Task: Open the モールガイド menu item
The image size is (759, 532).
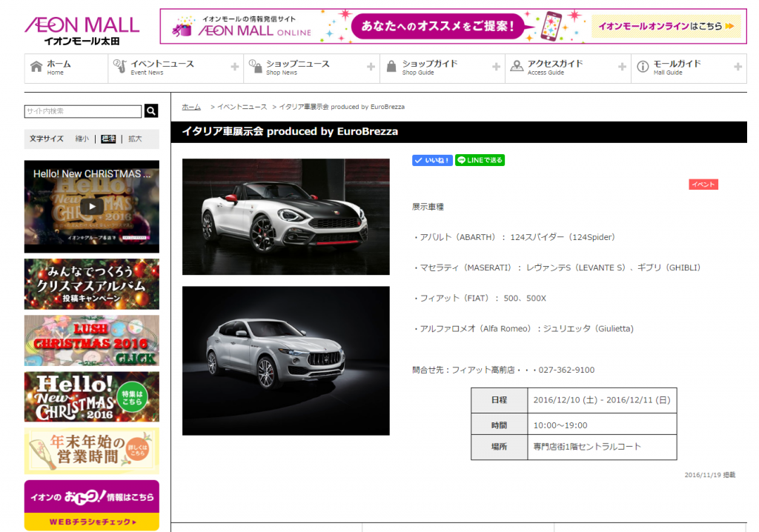Action: pyautogui.click(x=689, y=68)
